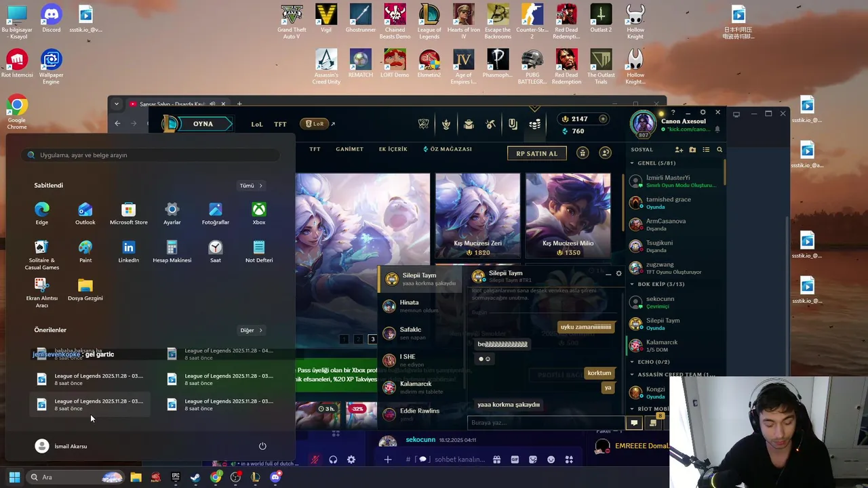Expand Tümü all apps list
This screenshot has width=868, height=488.
(251, 185)
